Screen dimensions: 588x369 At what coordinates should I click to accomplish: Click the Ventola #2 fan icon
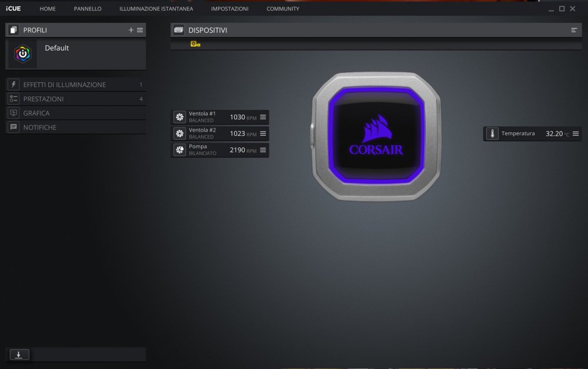(180, 133)
